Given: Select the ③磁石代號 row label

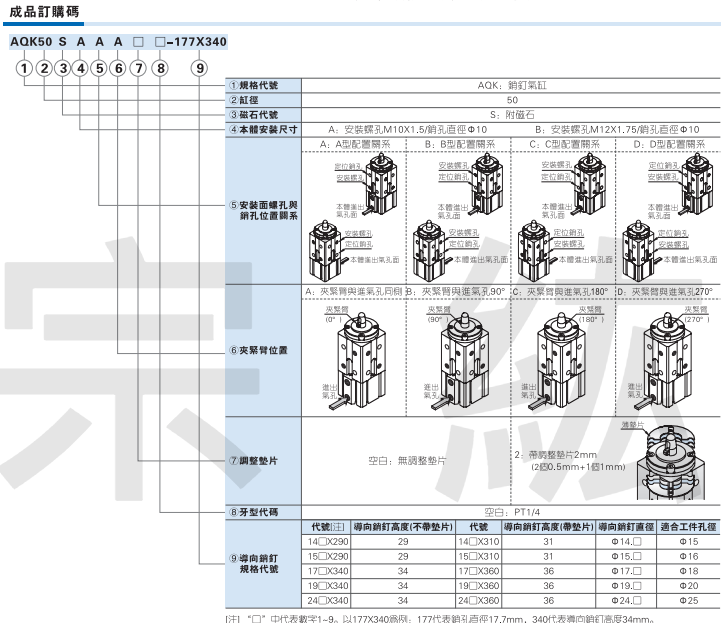Looking at the screenshot, I should coord(254,115).
